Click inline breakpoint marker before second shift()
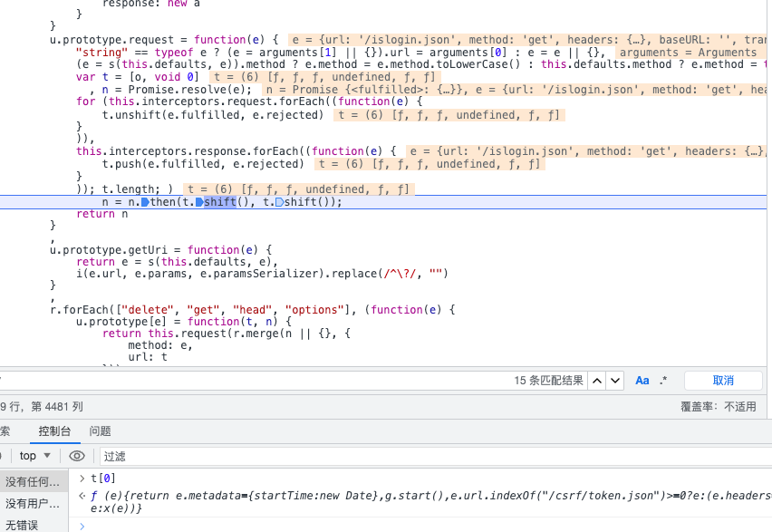This screenshot has height=532, width=772. (279, 202)
